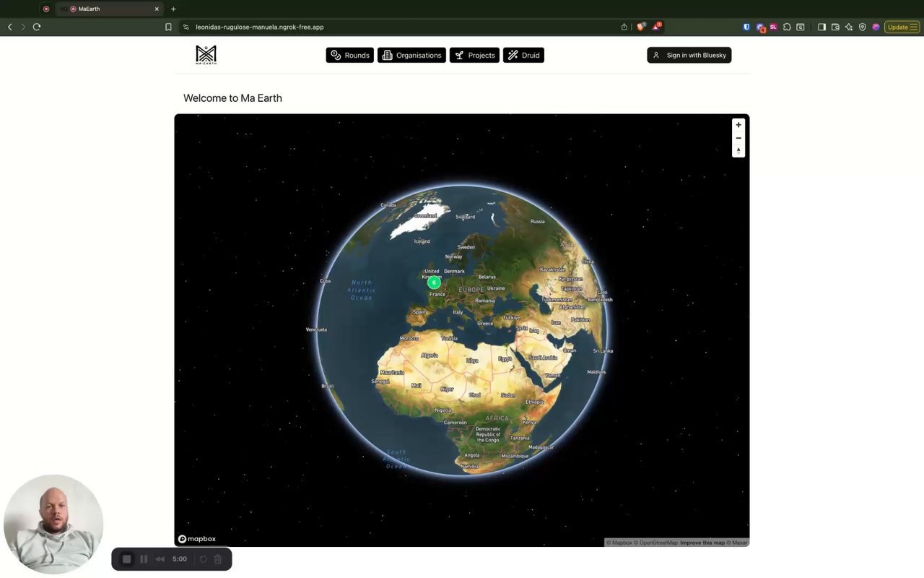
Task: Open the OpenStreetMap attribution link
Action: click(x=656, y=543)
